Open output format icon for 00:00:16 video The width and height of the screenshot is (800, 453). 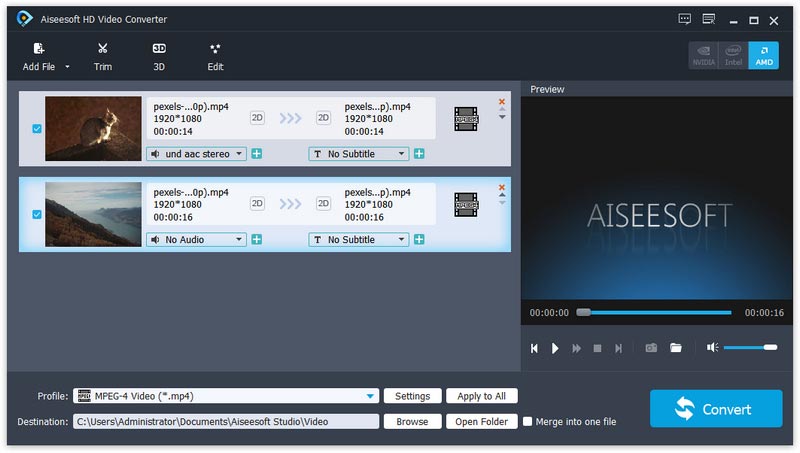(x=466, y=205)
